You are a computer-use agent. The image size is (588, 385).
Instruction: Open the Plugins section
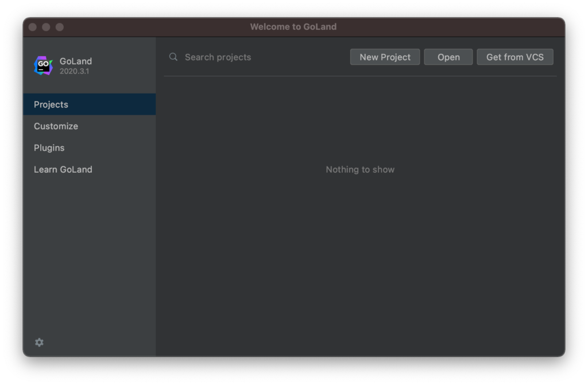pos(49,148)
